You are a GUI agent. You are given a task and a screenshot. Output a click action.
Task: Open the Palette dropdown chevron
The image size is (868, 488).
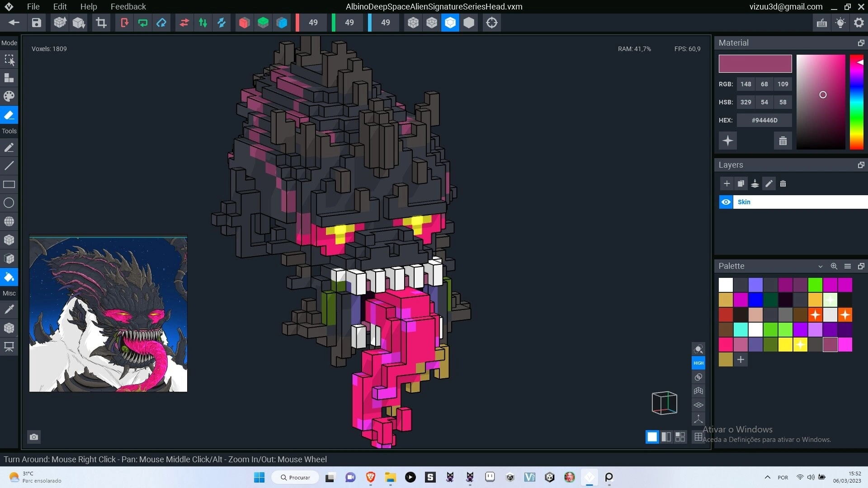[821, 266]
